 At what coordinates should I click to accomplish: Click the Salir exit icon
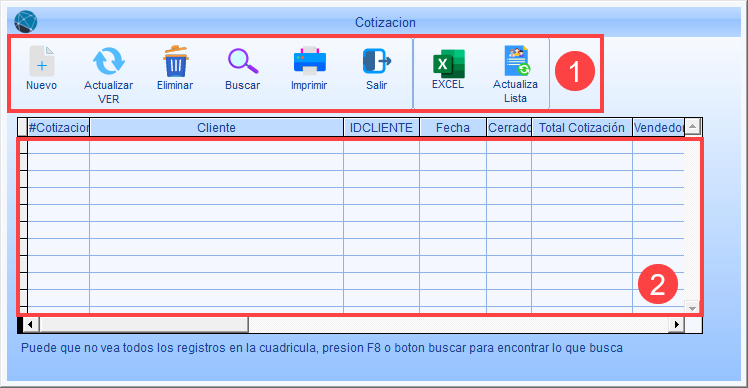[x=376, y=61]
